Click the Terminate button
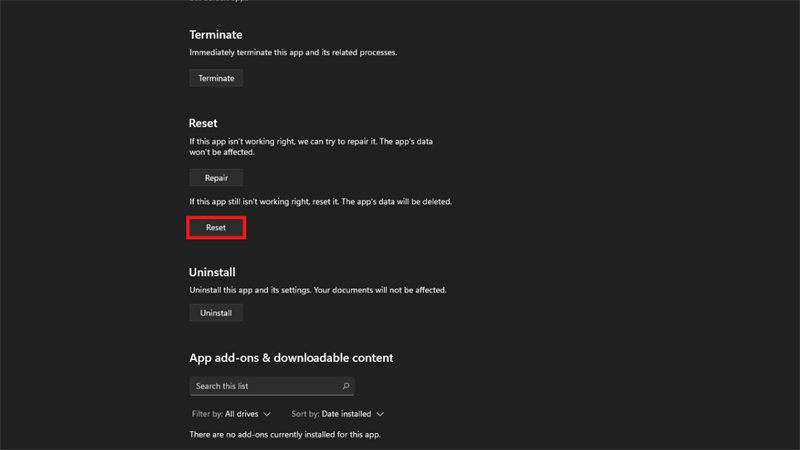Screen dimensions: 800x450 tap(216, 78)
